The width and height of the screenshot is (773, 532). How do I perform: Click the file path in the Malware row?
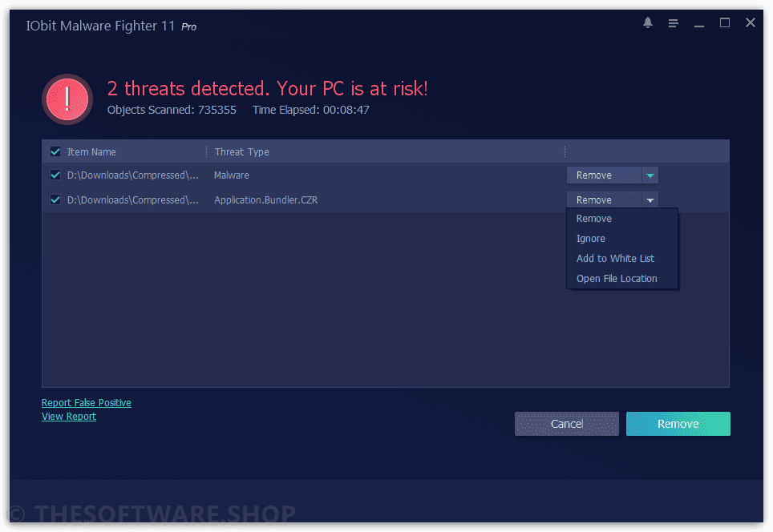[133, 175]
